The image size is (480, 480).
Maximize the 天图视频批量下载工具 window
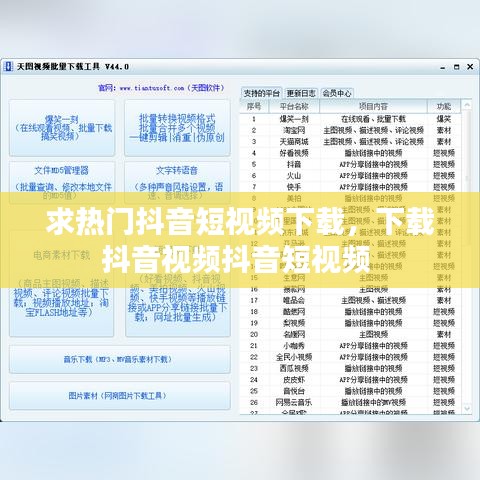(x=456, y=67)
